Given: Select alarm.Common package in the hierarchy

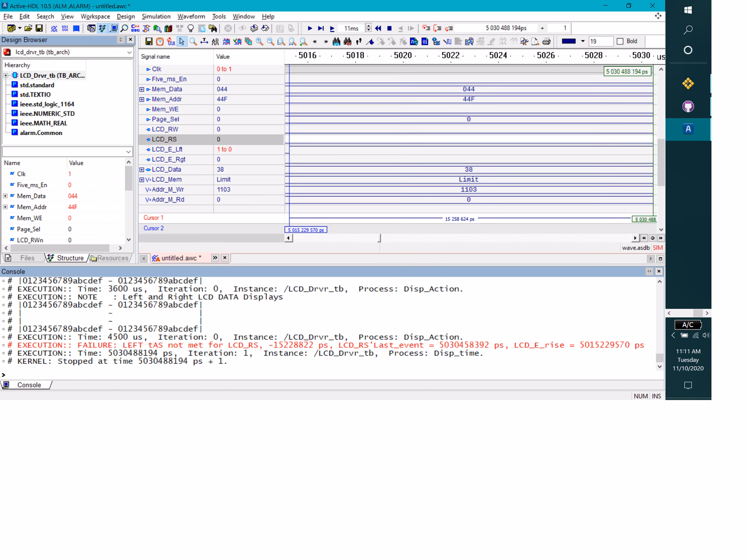Looking at the screenshot, I should click(41, 133).
